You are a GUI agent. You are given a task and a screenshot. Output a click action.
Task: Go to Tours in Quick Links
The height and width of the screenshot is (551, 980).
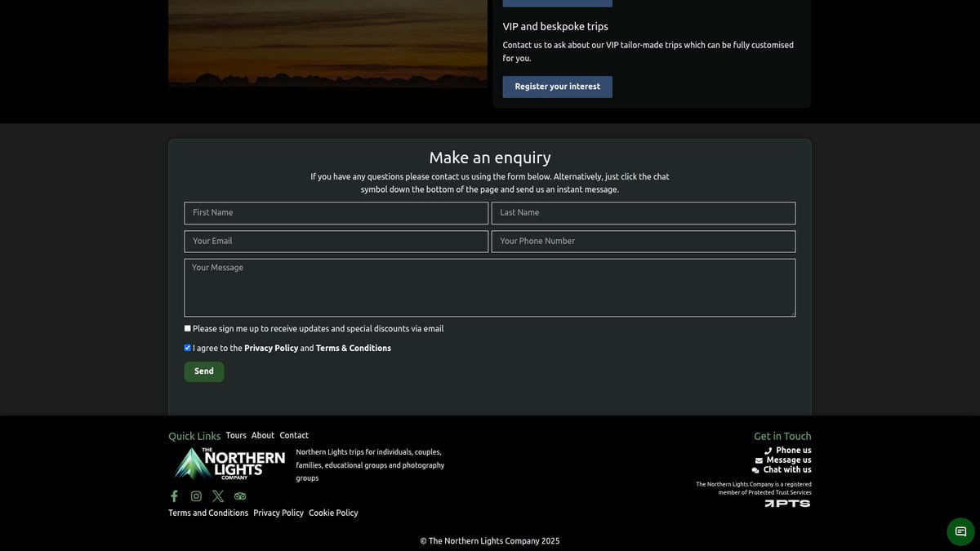(236, 435)
